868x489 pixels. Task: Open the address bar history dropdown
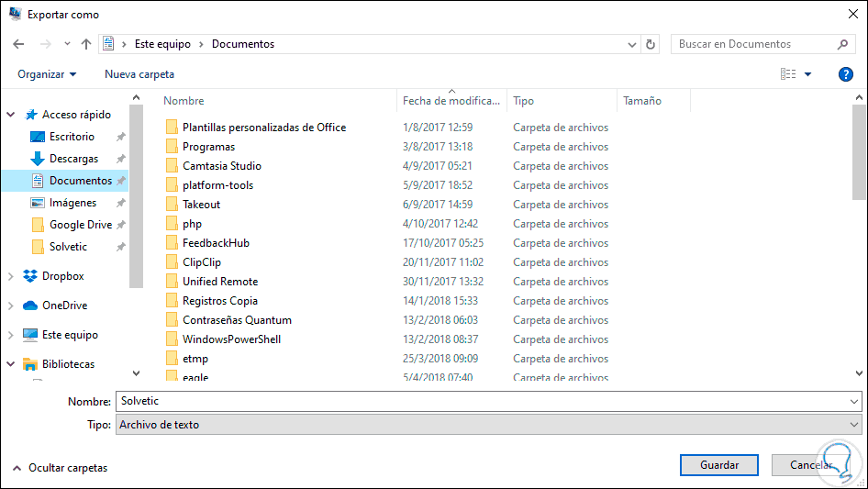(632, 44)
